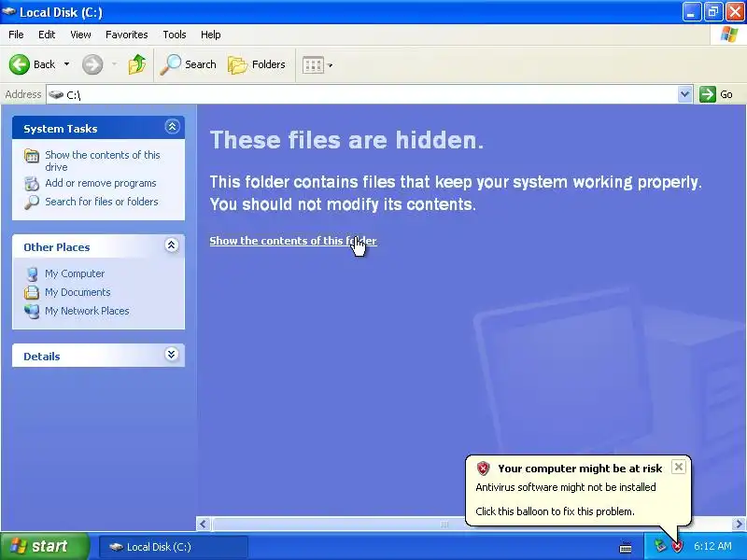Screen dimensions: 747x560
Task: Click the My Documents folder icon
Action: [32, 292]
